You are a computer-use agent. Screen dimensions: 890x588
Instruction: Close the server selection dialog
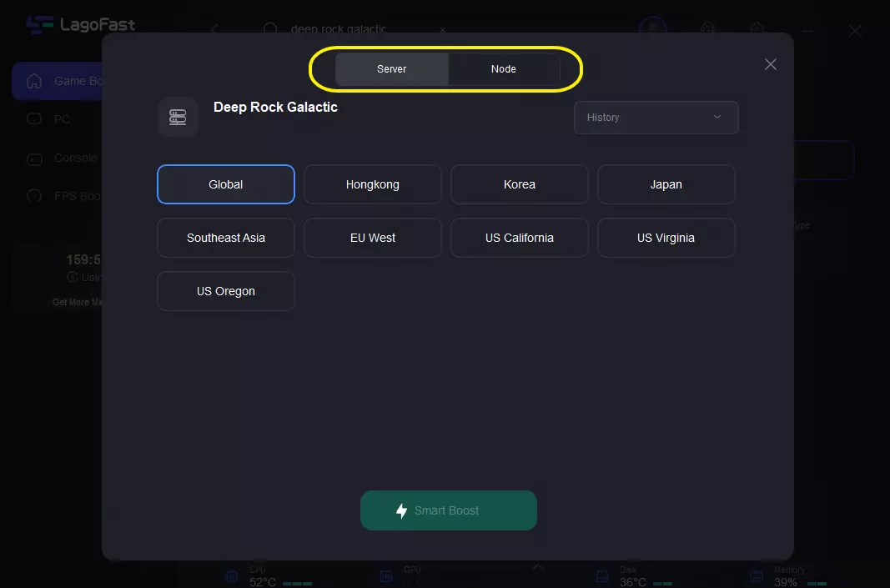(x=770, y=64)
